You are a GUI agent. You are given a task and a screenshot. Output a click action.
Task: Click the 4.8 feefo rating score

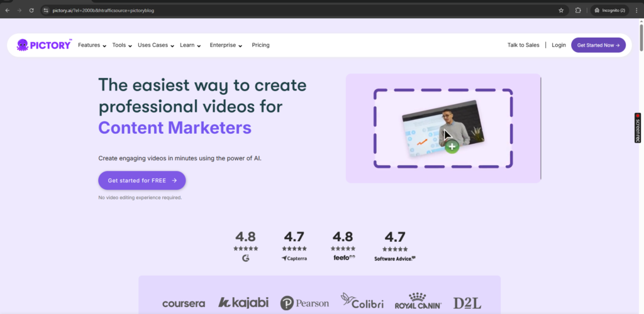(343, 237)
